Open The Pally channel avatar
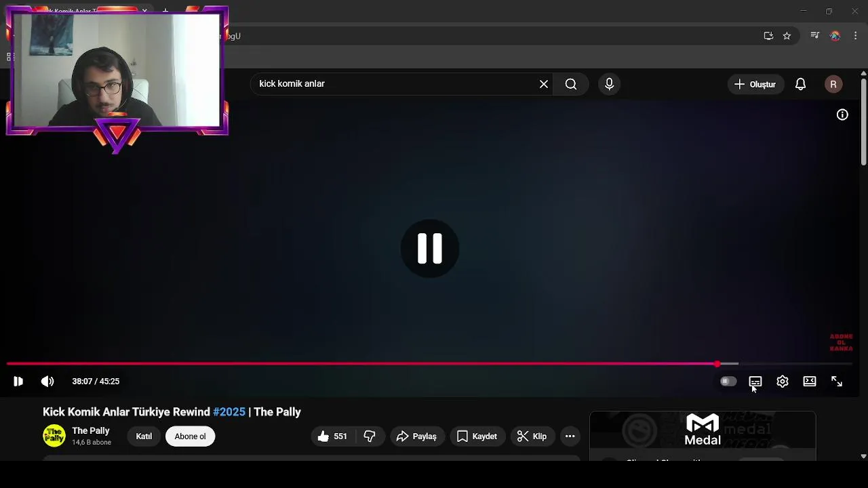 54,436
